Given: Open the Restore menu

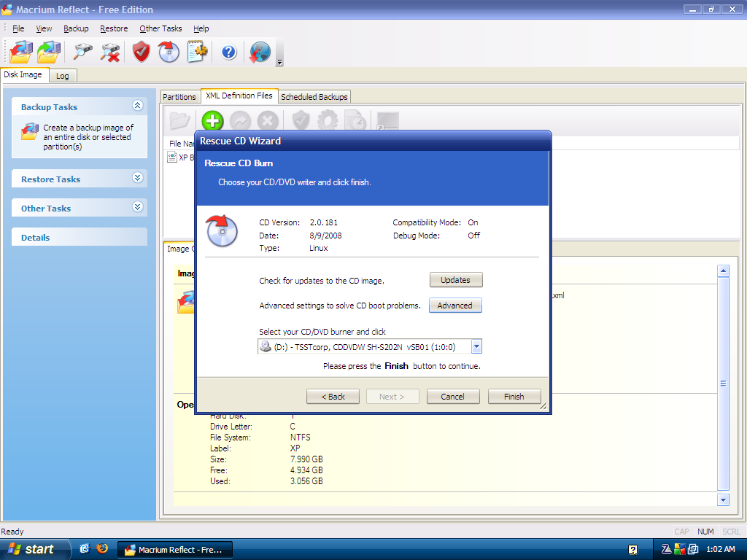Looking at the screenshot, I should tap(114, 28).
